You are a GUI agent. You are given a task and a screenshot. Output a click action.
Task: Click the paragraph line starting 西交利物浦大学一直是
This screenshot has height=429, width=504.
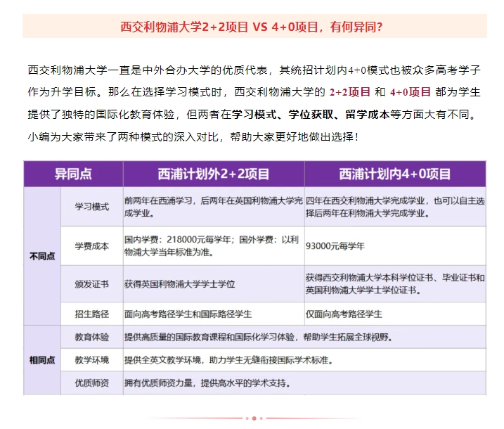254,70
